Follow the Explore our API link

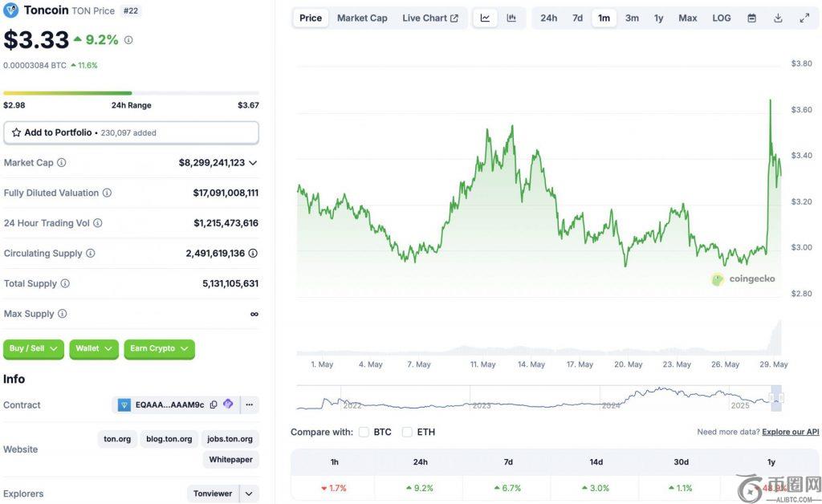tap(790, 432)
